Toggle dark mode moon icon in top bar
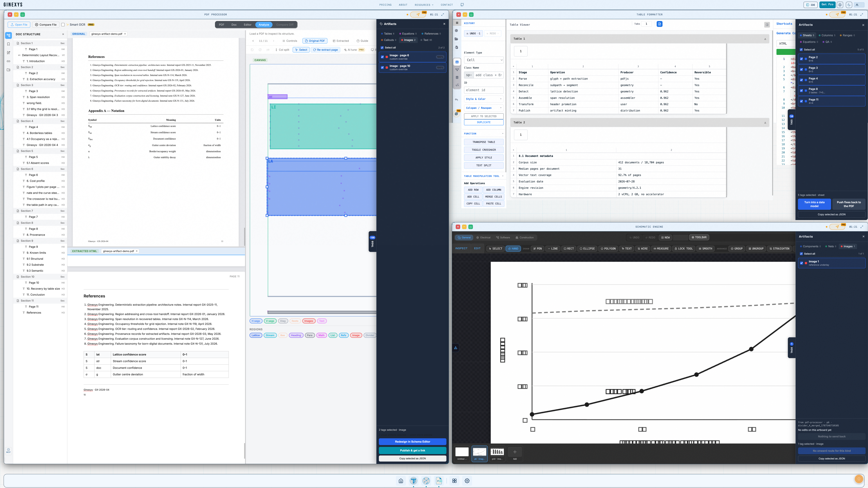 (849, 5)
